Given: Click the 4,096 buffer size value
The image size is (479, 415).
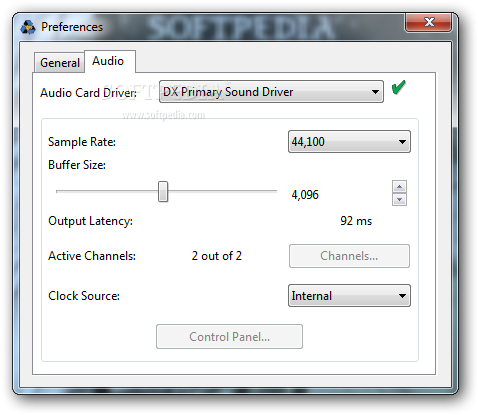Looking at the screenshot, I should pyautogui.click(x=305, y=195).
